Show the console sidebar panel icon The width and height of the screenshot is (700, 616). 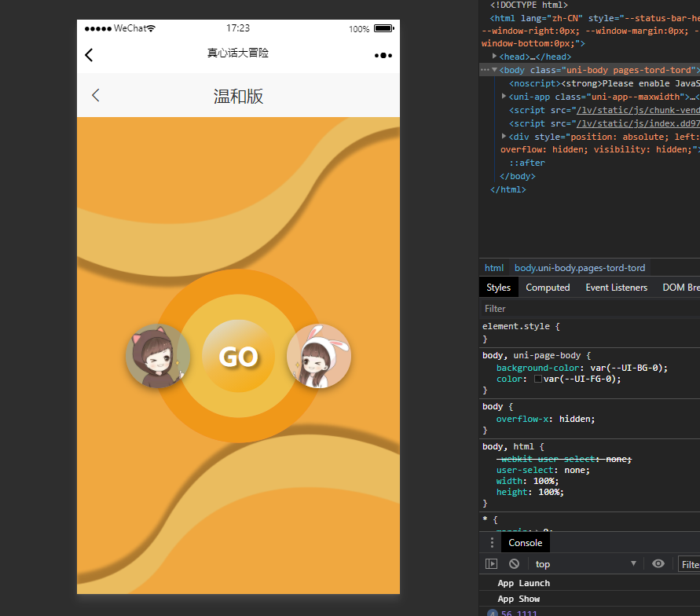[491, 564]
